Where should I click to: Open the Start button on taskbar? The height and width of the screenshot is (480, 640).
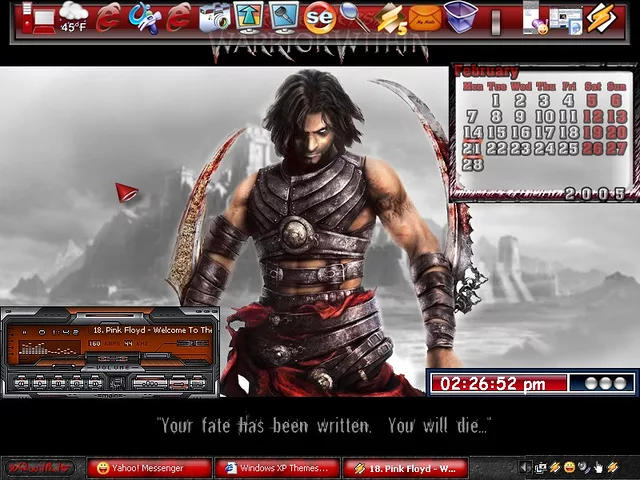(38, 468)
